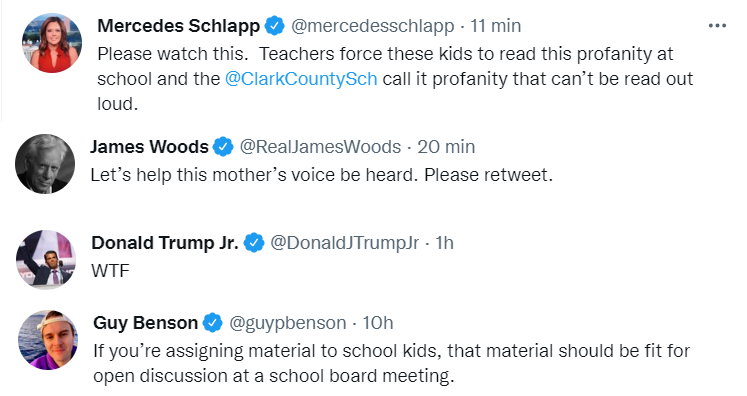Viewport: 747px width, 396px height.
Task: Open the @DonaldJTrumpJr handle
Action: click(345, 243)
